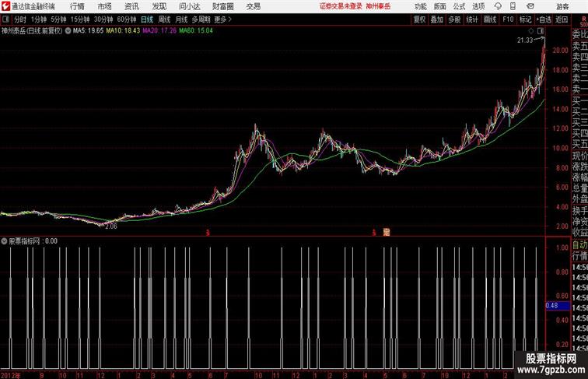
Task: Expand the 股票指标网 indicator dropdown
Action: pyautogui.click(x=4, y=241)
